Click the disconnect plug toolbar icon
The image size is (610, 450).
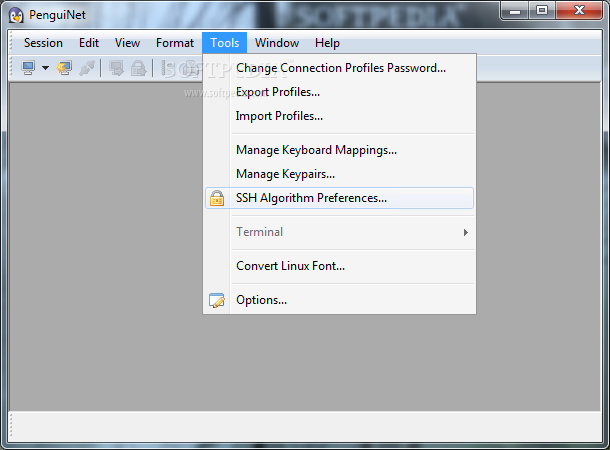click(x=87, y=68)
